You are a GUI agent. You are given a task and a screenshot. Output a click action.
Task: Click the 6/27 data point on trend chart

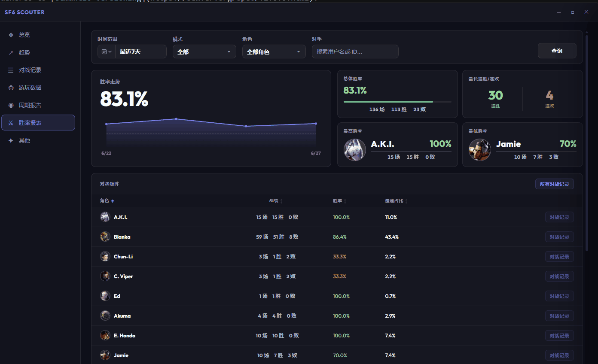pos(316,124)
